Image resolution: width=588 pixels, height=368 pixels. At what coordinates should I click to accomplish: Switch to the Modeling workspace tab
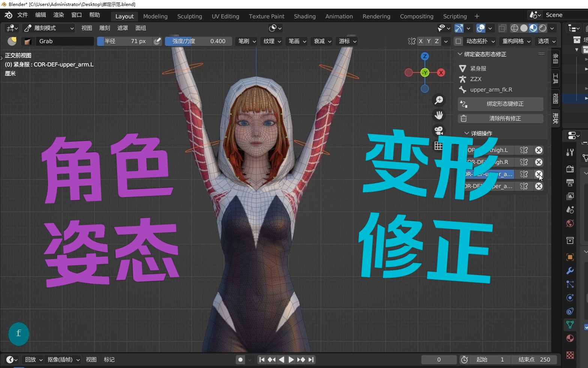(x=155, y=17)
